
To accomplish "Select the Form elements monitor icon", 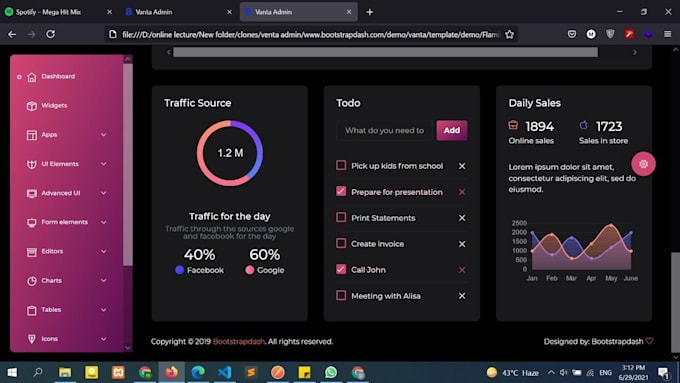I will coord(32,223).
